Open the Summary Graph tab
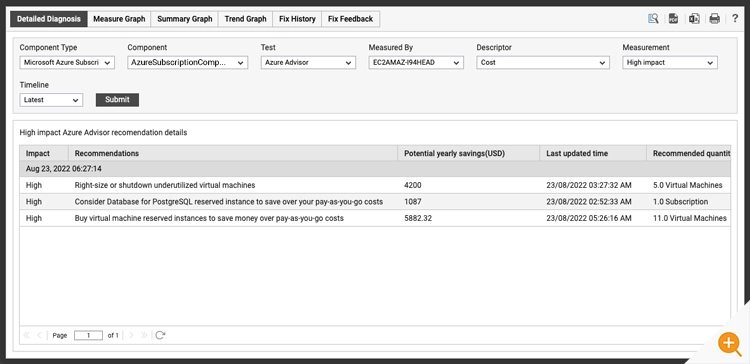The height and width of the screenshot is (364, 750). 185,19
